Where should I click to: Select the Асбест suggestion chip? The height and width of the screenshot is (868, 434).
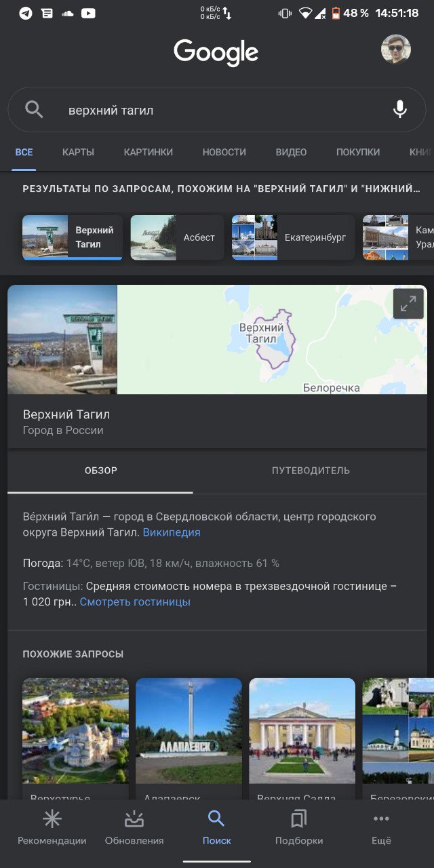(177, 237)
